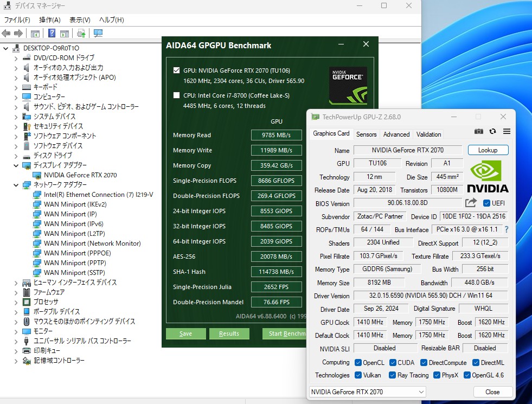The height and width of the screenshot is (404, 532).
Task: Click the GPU-Z screenshot camera icon
Action: (478, 131)
